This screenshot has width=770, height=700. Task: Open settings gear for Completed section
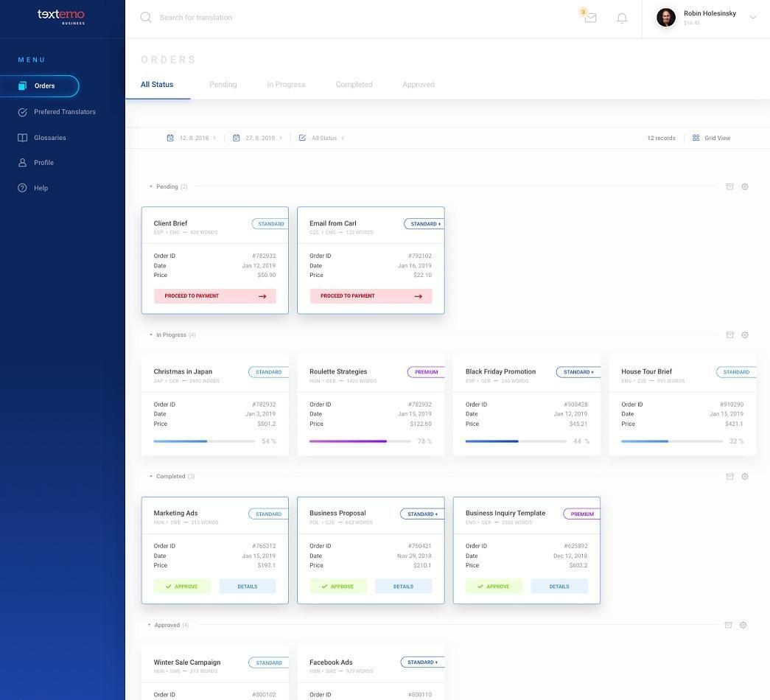coord(744,477)
